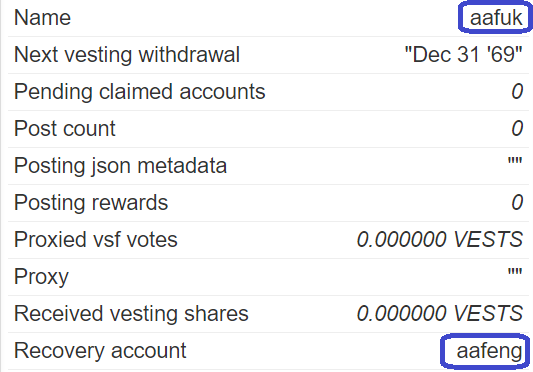533x372 pixels.
Task: Select the Posting rewards value 0
Action: (517, 203)
